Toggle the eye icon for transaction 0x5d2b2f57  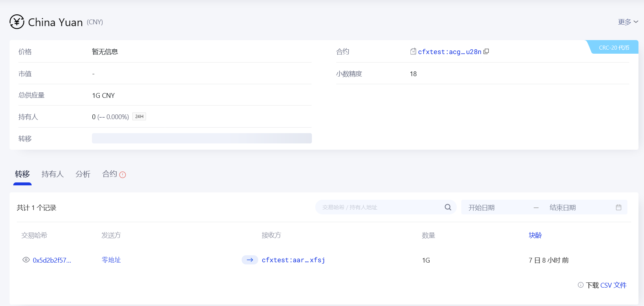pyautogui.click(x=26, y=260)
